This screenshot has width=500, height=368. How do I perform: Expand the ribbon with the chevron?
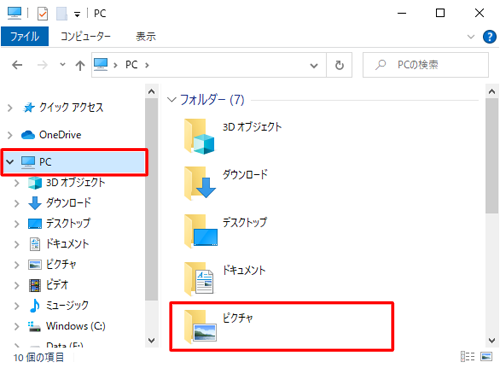coord(471,37)
